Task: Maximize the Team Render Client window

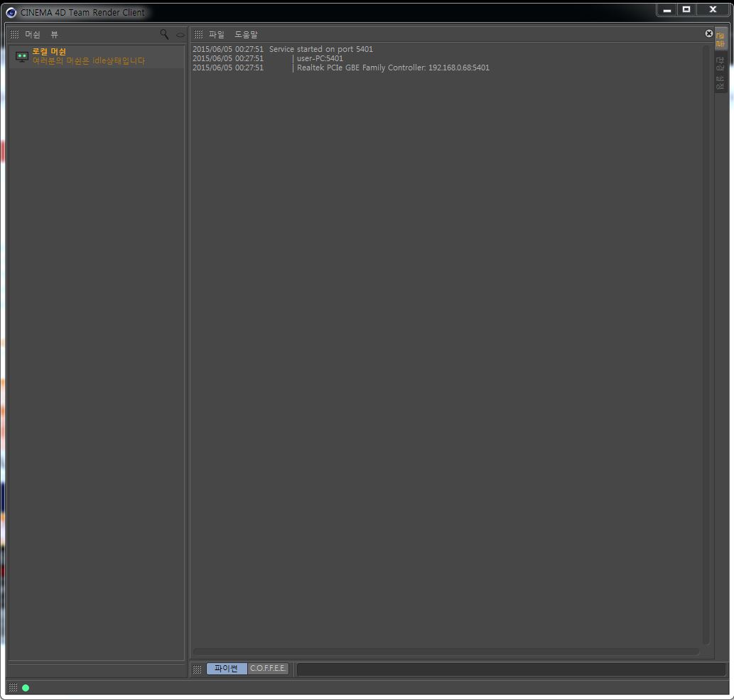Action: (686, 9)
